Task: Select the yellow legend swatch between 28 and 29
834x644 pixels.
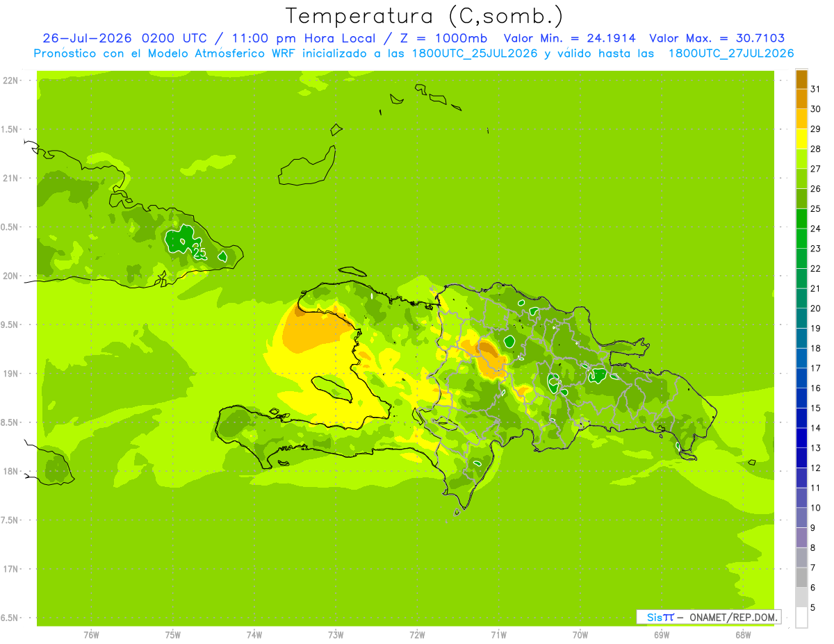Action: pos(801,139)
